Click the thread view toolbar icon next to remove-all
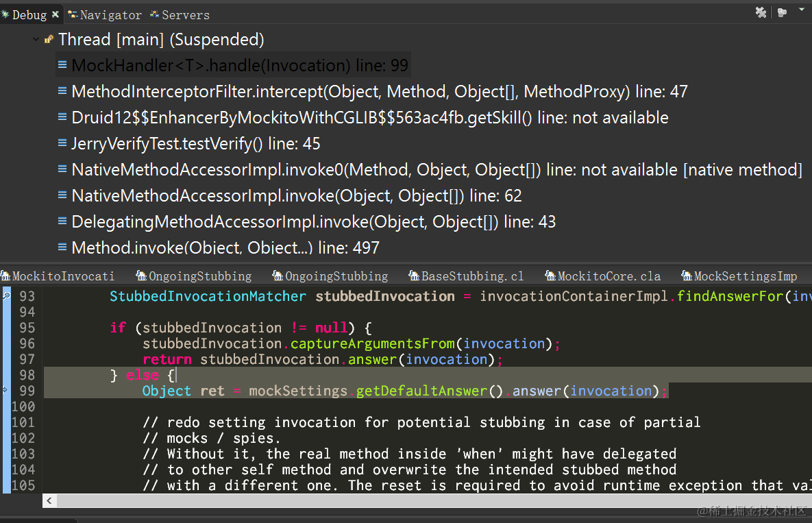The width and height of the screenshot is (812, 523). [x=783, y=12]
